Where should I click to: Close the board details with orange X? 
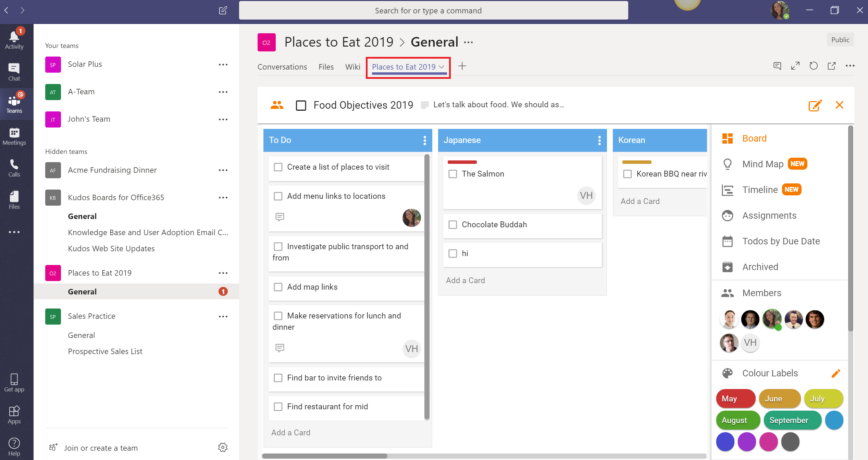839,105
